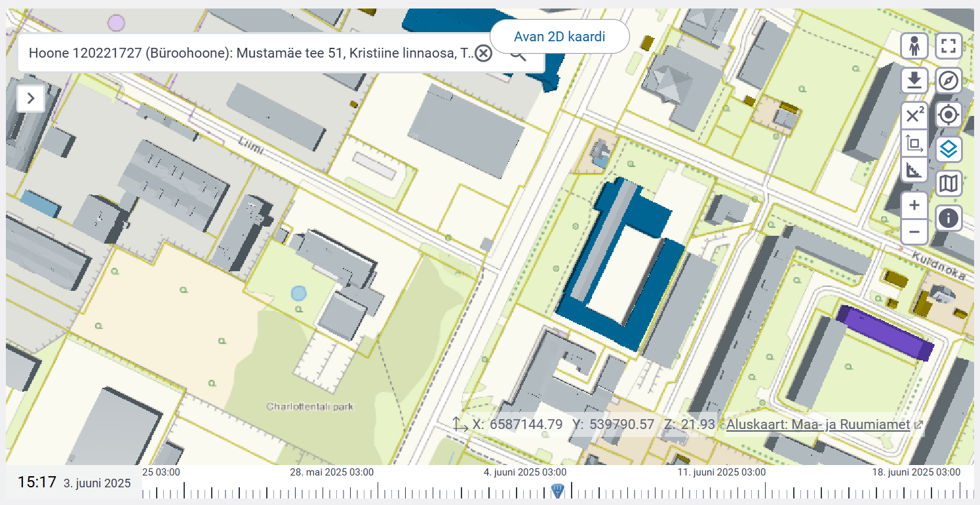Select the area measurement box tool
This screenshot has width=980, height=505.
click(x=914, y=143)
